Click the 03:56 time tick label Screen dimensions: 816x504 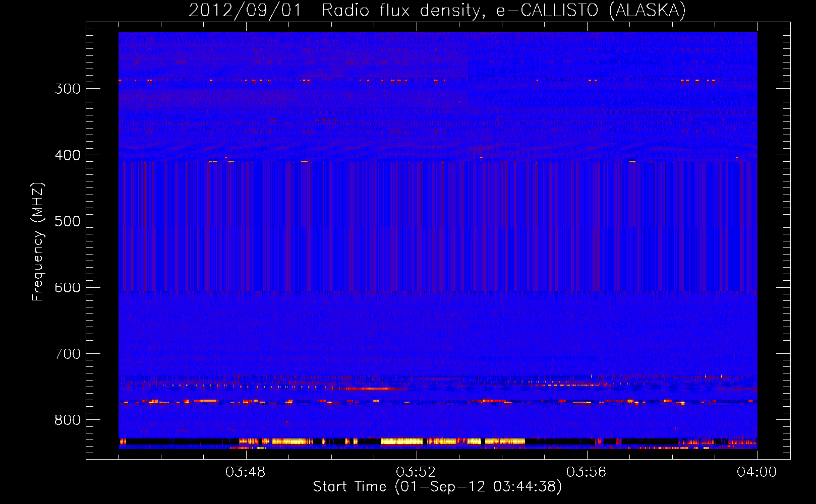click(x=587, y=472)
